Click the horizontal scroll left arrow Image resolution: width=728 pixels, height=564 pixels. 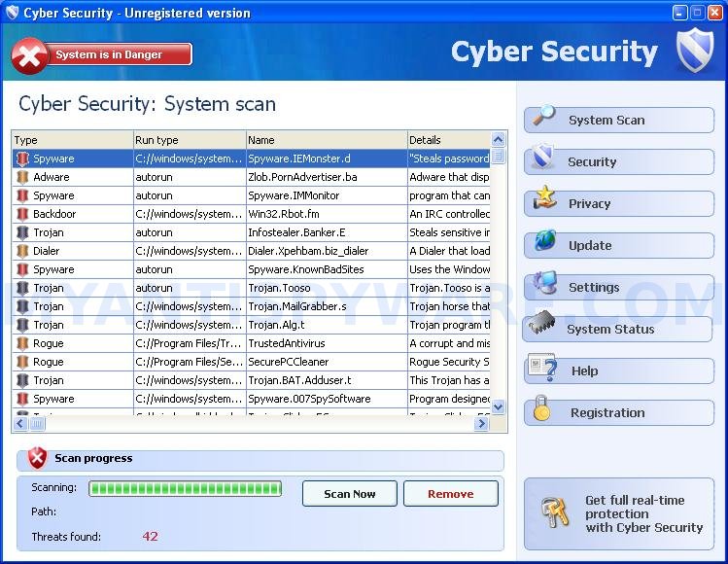[x=20, y=424]
